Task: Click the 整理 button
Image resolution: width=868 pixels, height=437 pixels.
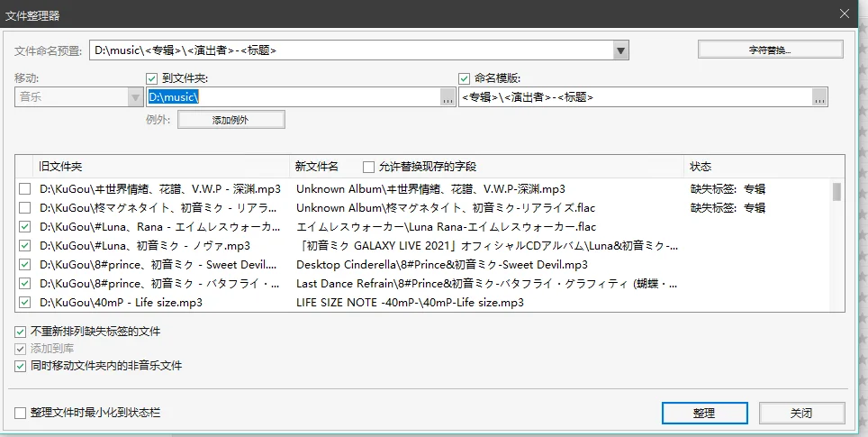Action: tap(705, 414)
